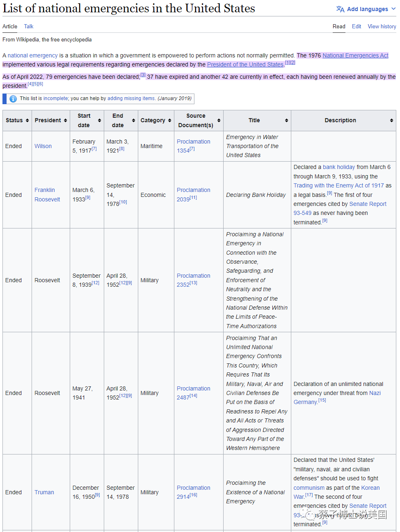Follow the national emergency link

pyautogui.click(x=33, y=55)
